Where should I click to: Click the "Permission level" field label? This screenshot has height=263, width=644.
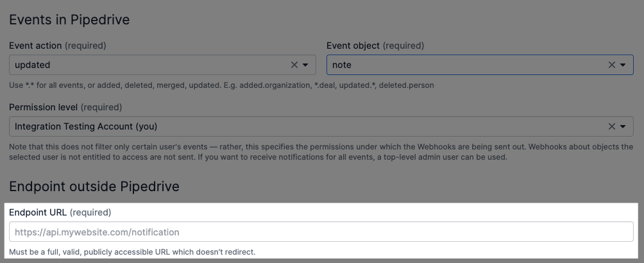44,107
